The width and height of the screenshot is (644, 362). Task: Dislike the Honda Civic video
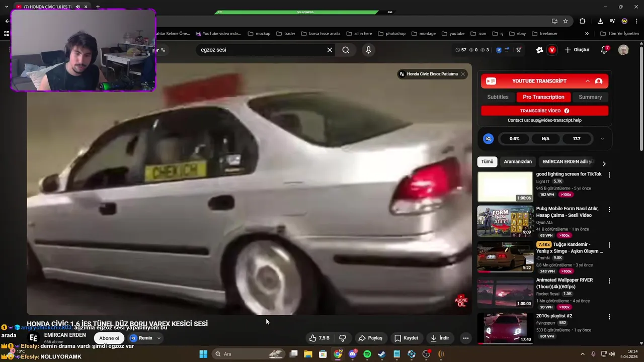coord(343,338)
